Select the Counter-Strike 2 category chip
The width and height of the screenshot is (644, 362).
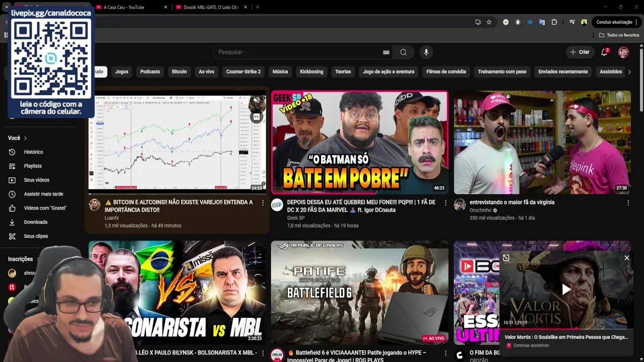pyautogui.click(x=244, y=72)
